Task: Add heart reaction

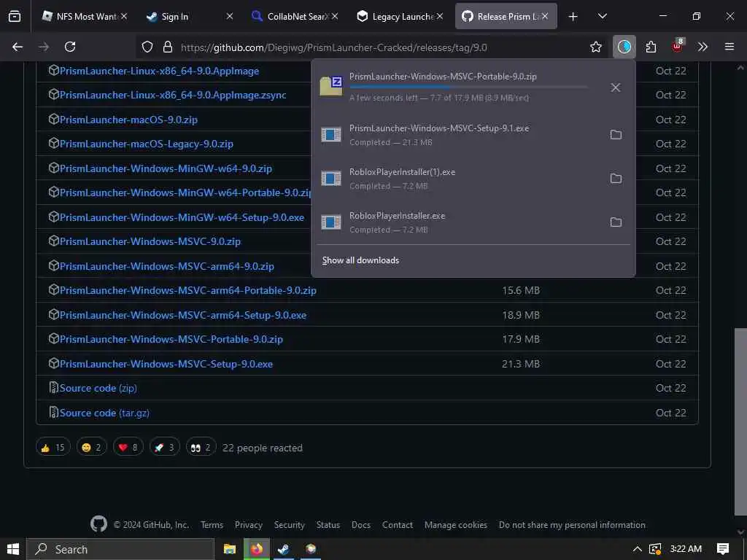Action: point(128,447)
